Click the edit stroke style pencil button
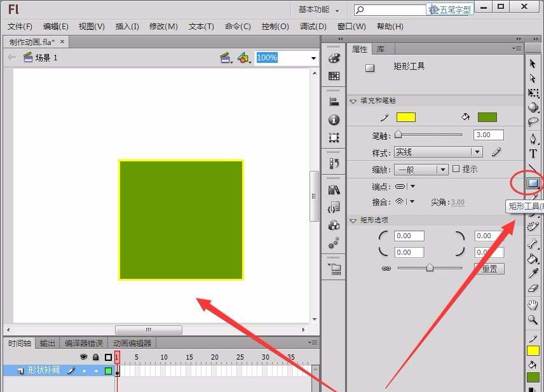Image resolution: width=544 pixels, height=392 pixels. (x=496, y=152)
